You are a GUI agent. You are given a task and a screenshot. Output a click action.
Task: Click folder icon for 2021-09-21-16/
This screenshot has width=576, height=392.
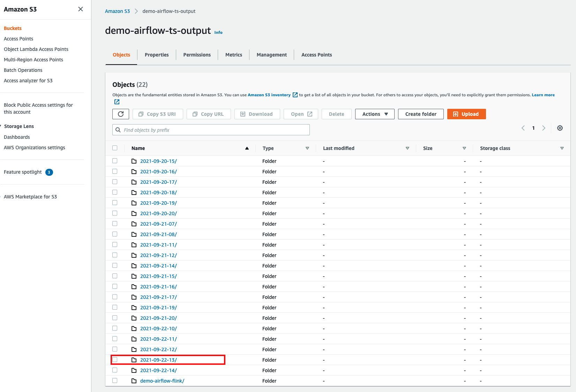tap(134, 287)
